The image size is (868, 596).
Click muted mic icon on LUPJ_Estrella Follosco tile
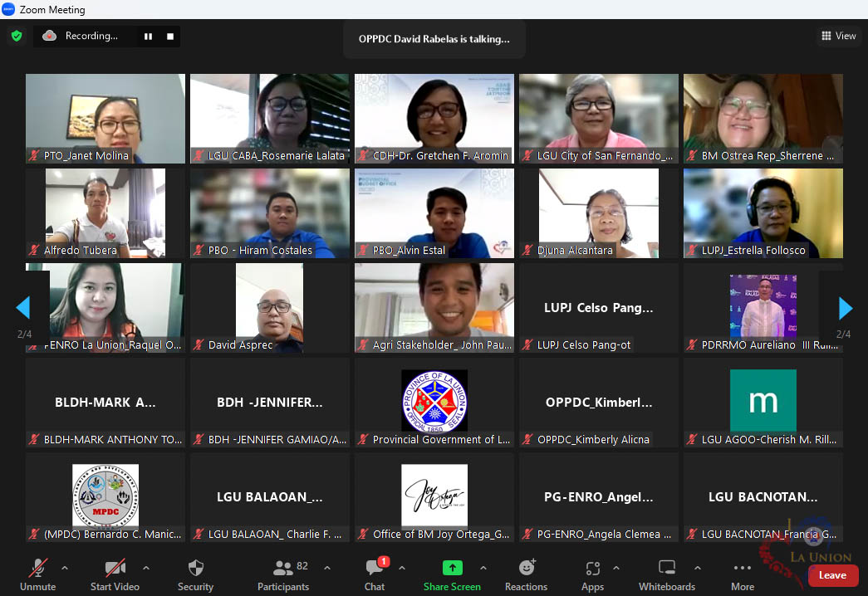pos(692,250)
